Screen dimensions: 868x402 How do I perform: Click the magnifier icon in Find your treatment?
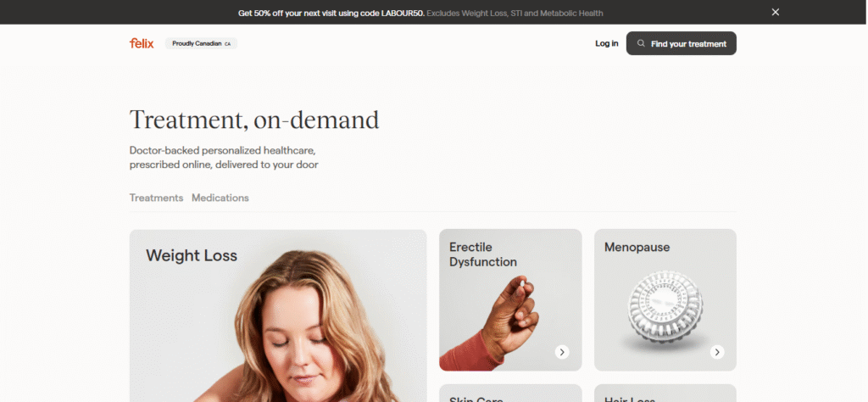(641, 43)
